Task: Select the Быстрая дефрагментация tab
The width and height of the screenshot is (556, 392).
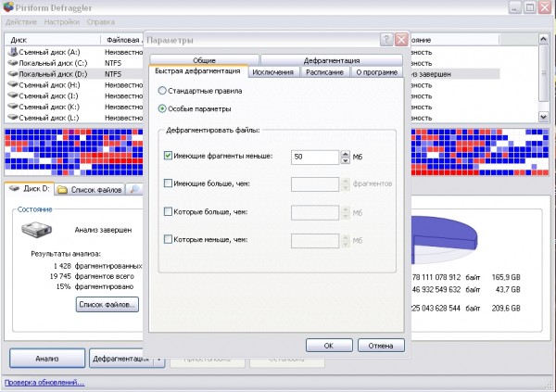Action: tap(198, 71)
